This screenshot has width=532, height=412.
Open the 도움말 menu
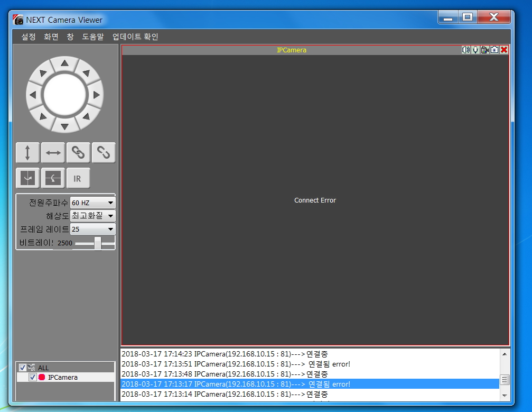[x=93, y=36]
